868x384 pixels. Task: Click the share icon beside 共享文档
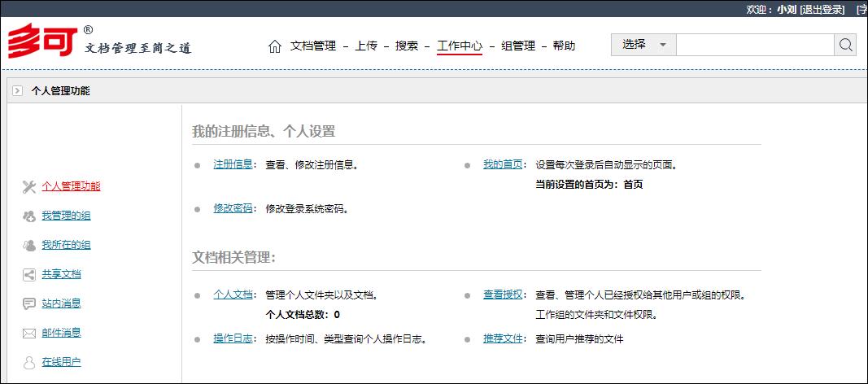[x=29, y=275]
